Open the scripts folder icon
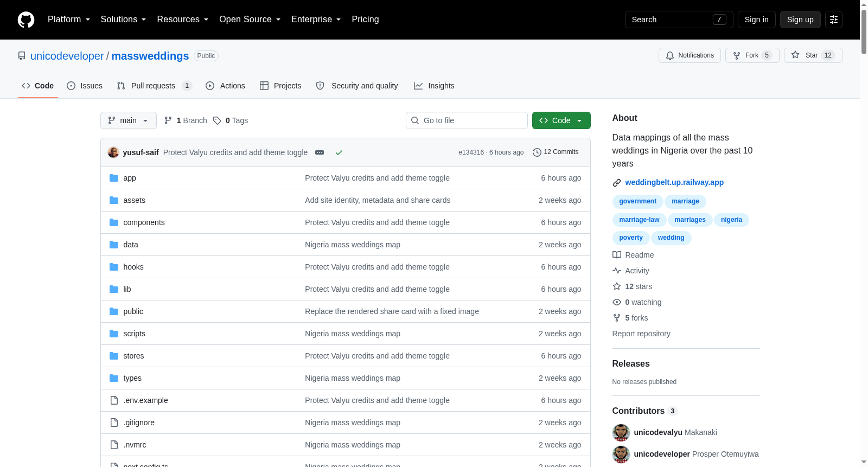The height and width of the screenshot is (467, 868). click(114, 334)
